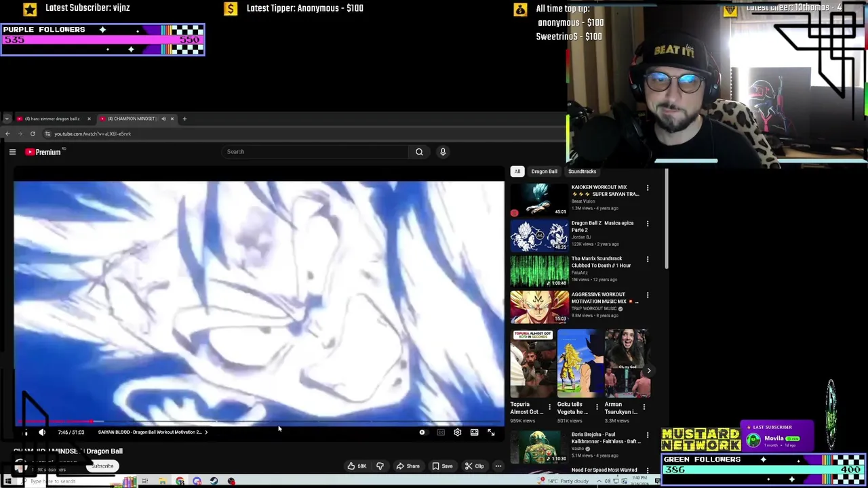
Task: Open more actions ellipsis below video
Action: point(498,466)
